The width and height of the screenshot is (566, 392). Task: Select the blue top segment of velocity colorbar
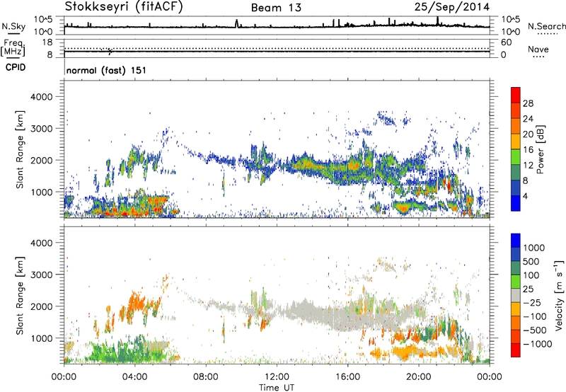(516, 241)
